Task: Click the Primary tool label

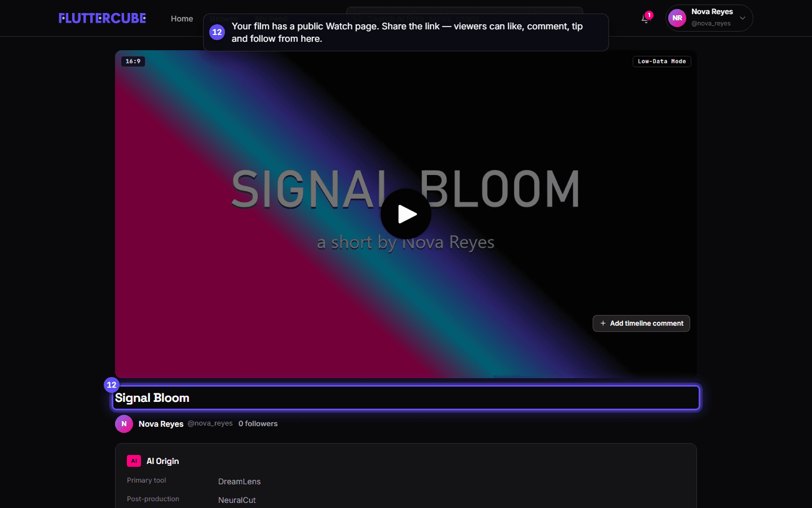Action: [147, 480]
